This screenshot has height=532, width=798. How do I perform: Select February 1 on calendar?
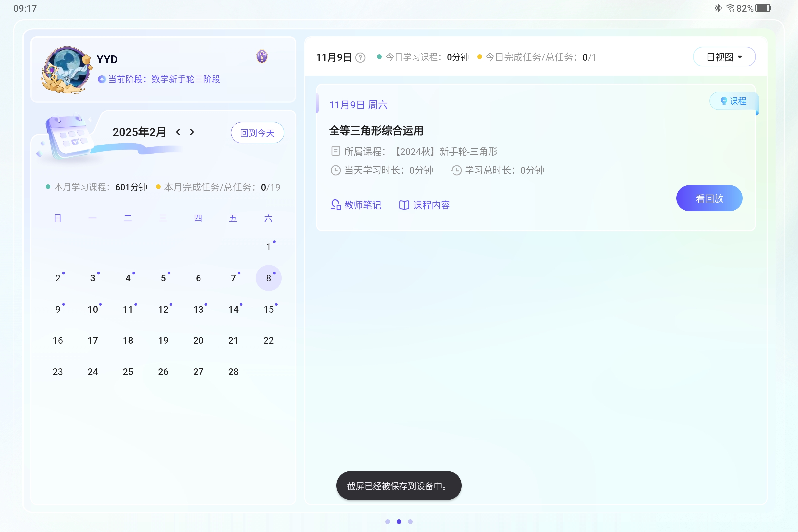click(x=269, y=247)
